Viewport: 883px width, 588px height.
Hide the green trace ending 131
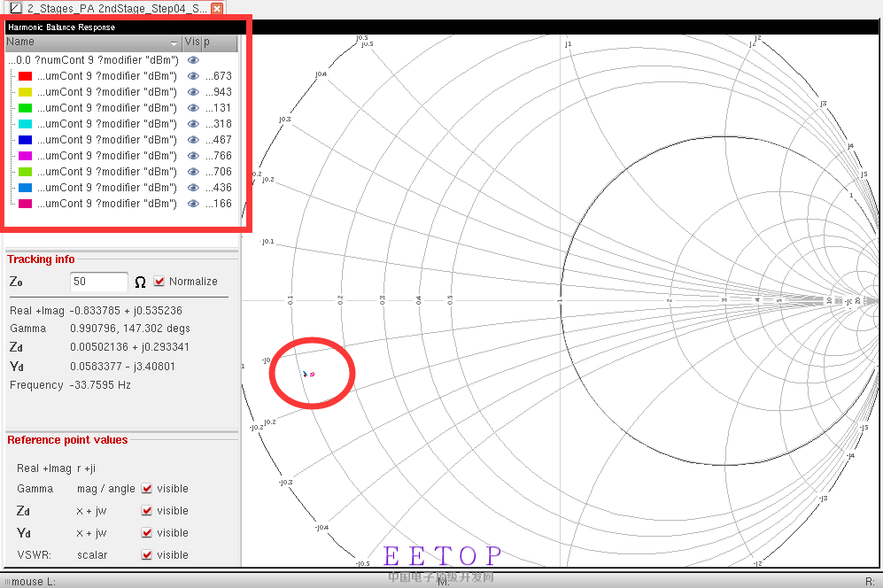tap(193, 108)
